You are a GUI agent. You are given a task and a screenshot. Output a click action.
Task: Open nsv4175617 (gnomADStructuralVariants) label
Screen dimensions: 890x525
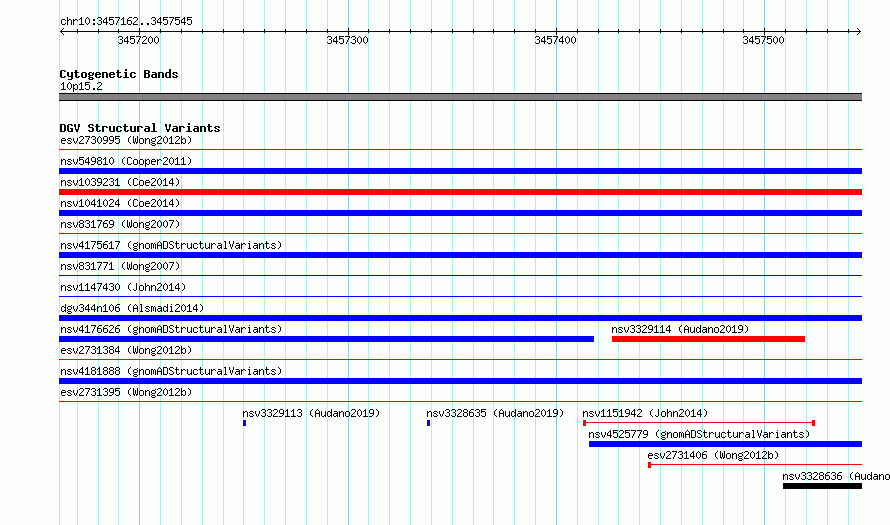coord(171,245)
